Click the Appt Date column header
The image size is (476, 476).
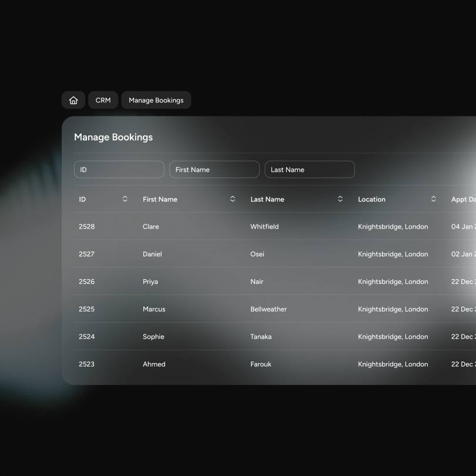(x=464, y=199)
